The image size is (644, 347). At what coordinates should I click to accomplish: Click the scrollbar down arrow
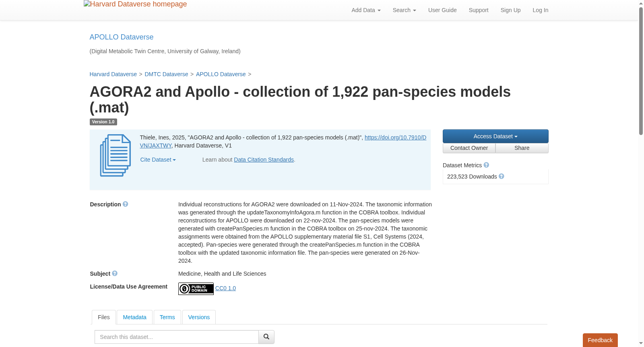pyautogui.click(x=641, y=344)
